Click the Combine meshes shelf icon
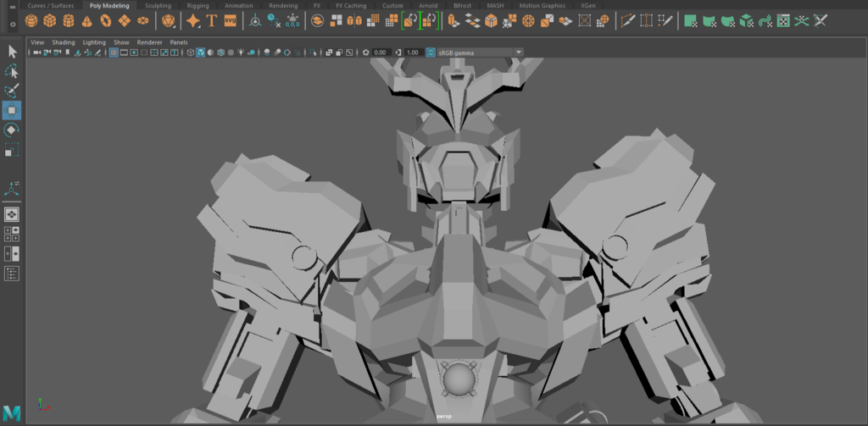 [317, 21]
